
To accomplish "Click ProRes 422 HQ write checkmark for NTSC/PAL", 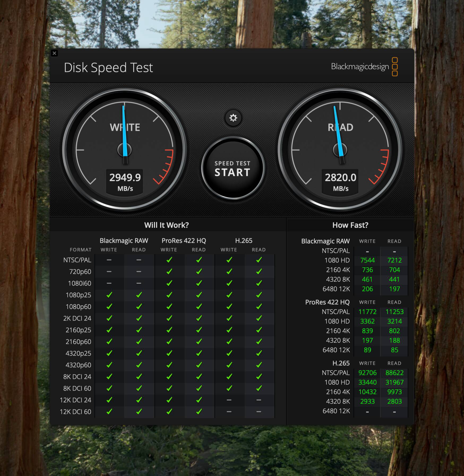I will pos(169,260).
